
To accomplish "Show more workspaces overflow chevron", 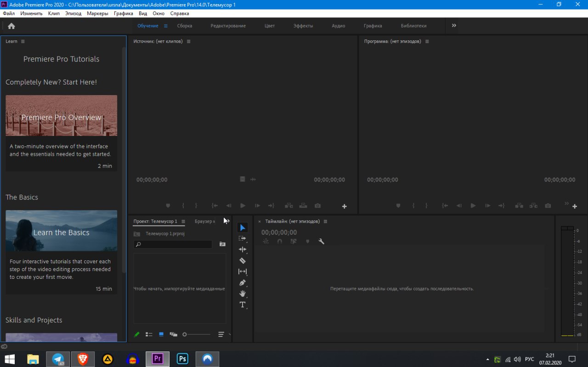I will tap(454, 26).
